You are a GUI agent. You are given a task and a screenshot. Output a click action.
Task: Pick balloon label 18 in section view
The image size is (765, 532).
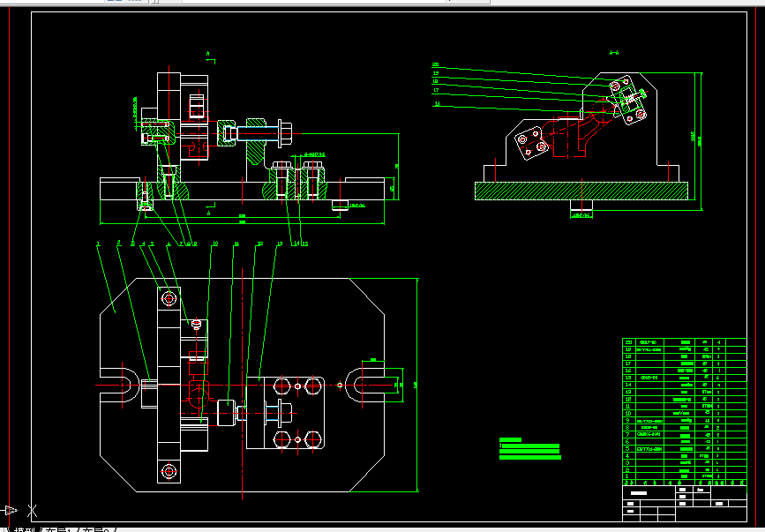click(x=435, y=81)
